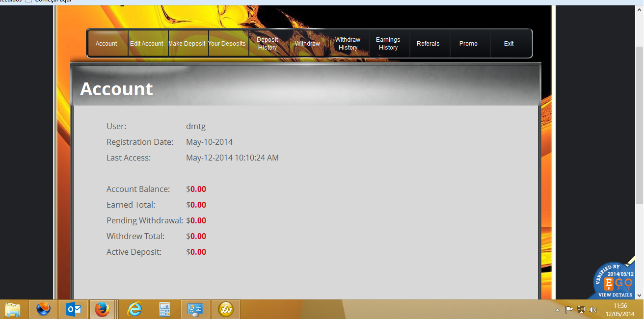This screenshot has height=323, width=644.
Task: Open Earnings History
Action: click(388, 44)
